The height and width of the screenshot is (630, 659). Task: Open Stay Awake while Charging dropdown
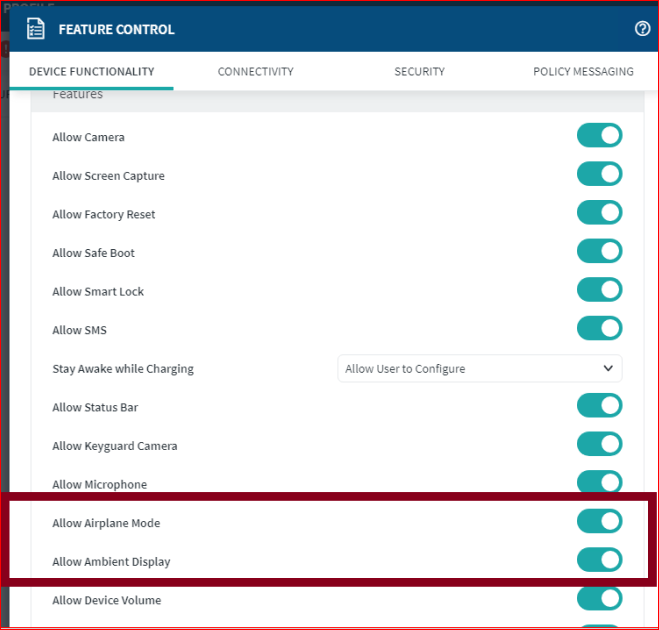pos(479,368)
